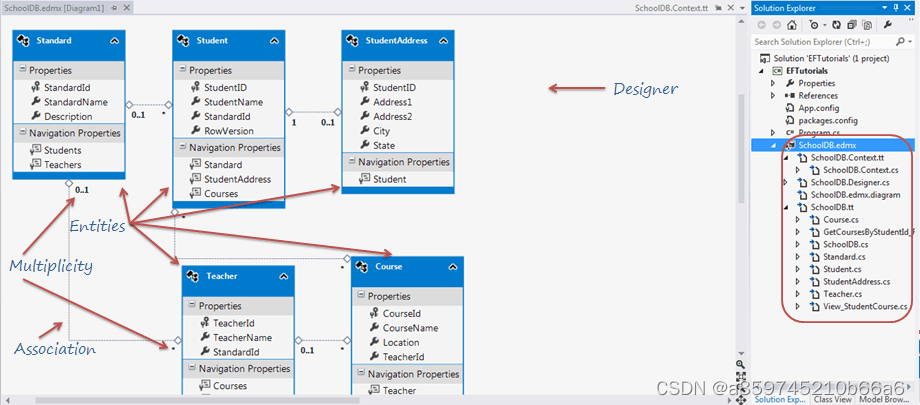Open the SchoolDB.Context.tt preview tab
The height and width of the screenshot is (405, 920).
point(672,8)
